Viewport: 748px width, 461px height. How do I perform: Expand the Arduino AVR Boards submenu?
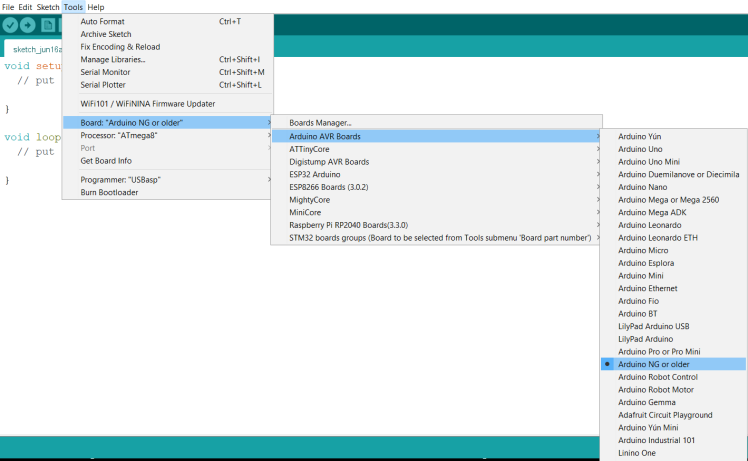[x=436, y=136]
